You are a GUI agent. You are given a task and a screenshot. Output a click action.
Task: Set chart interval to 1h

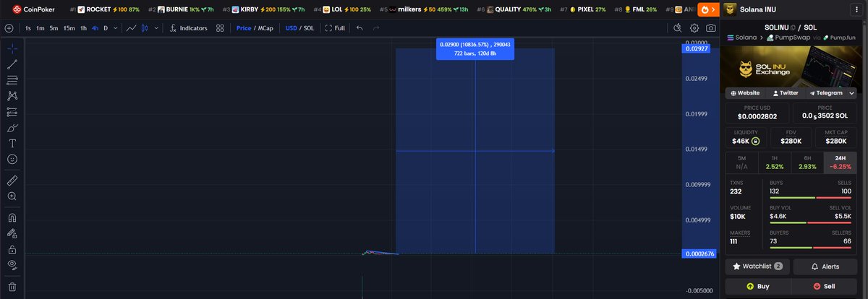[84, 28]
